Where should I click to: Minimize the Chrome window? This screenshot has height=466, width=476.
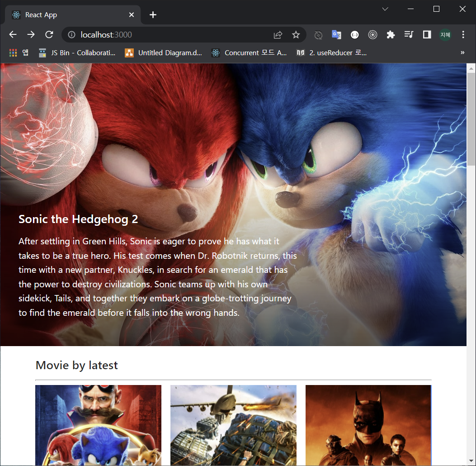(x=411, y=9)
